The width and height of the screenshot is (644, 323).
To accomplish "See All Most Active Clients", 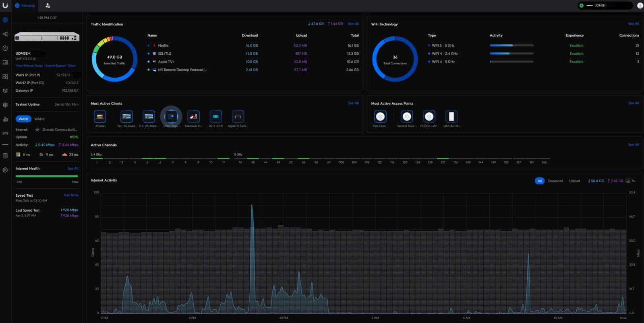I will [x=353, y=103].
